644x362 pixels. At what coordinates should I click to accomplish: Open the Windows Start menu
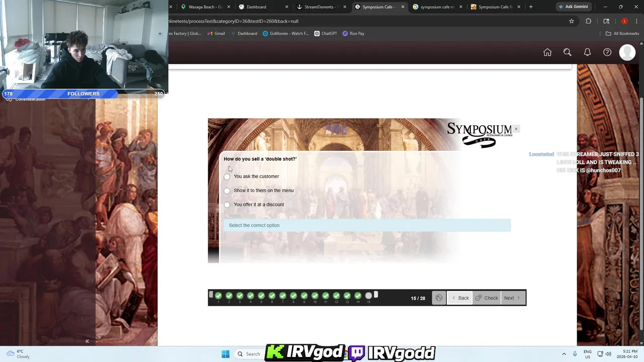(225, 354)
